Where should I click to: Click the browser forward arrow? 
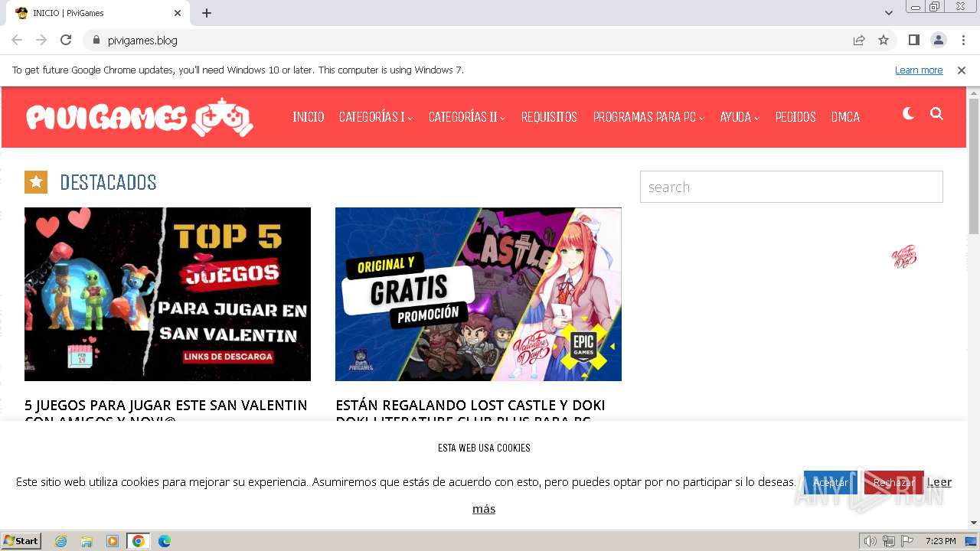point(41,40)
